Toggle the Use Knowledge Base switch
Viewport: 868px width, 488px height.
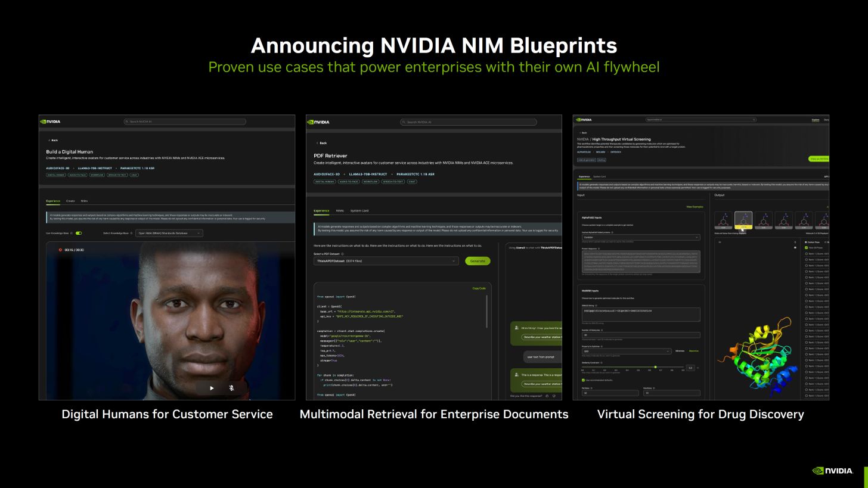[79, 233]
